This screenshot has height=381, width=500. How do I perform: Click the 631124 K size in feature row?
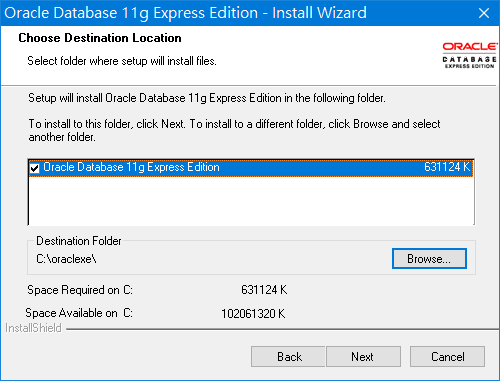[447, 167]
